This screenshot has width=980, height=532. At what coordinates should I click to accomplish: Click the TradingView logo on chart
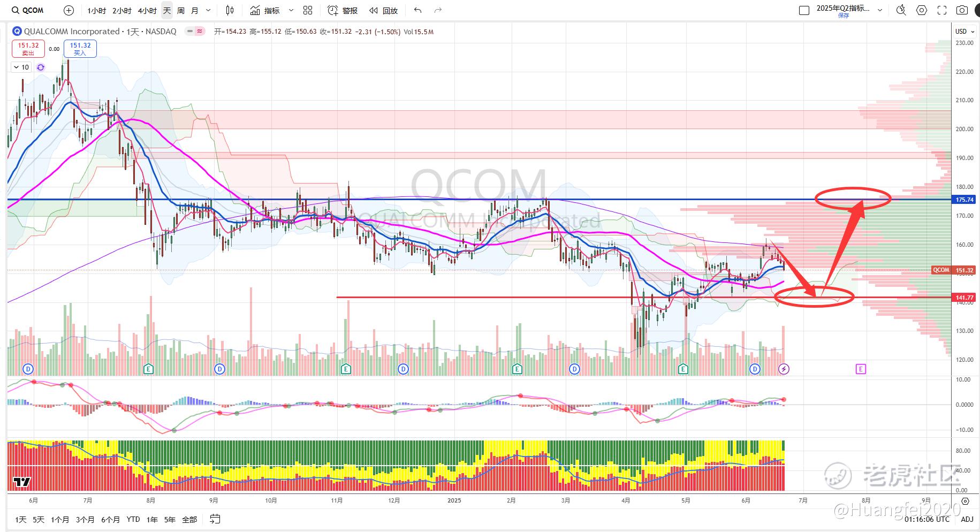point(22,482)
